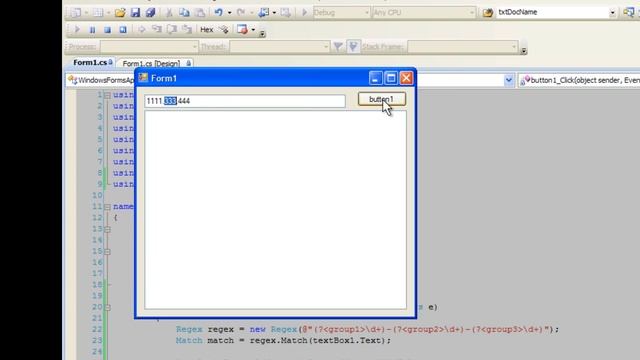Click the Save All icon
The width and height of the screenshot is (640, 360).
pyautogui.click(x=151, y=13)
